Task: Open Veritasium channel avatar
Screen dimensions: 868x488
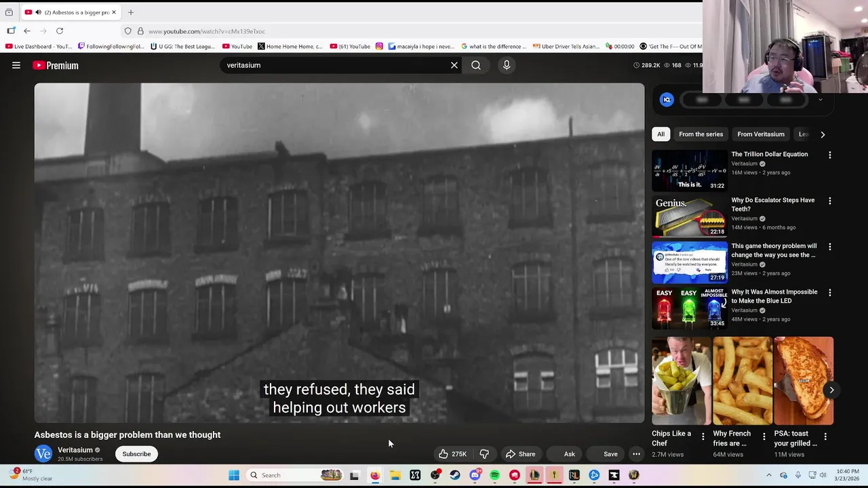Action: pyautogui.click(x=43, y=454)
